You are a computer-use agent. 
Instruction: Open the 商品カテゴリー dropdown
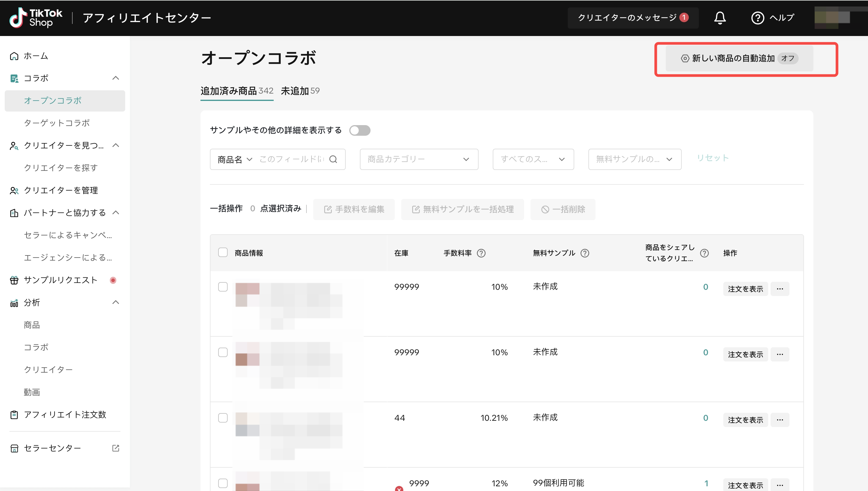point(419,159)
